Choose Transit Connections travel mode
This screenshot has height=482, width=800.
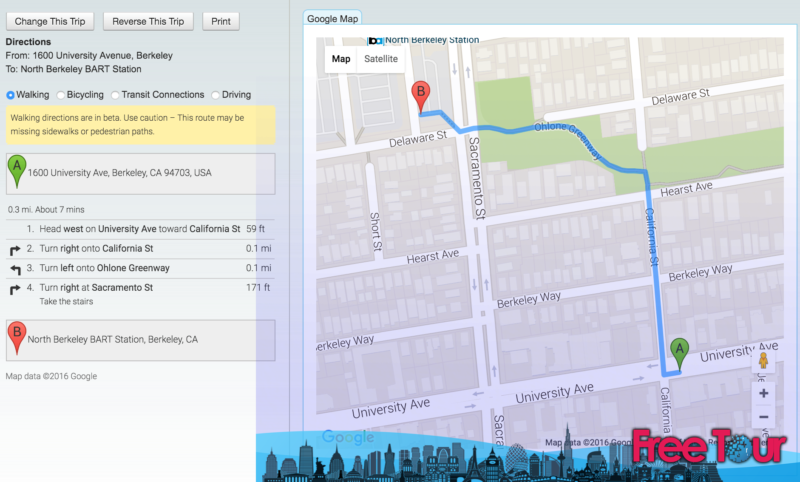(x=116, y=94)
